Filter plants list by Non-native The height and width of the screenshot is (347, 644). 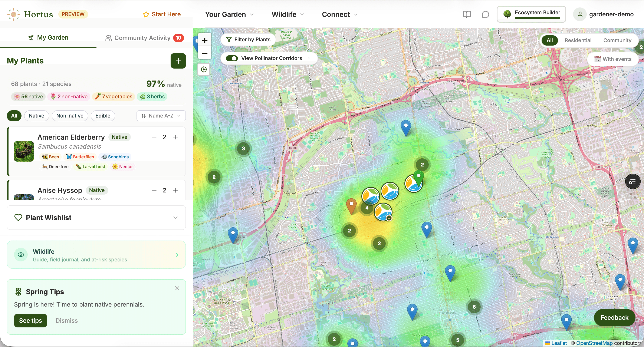click(x=70, y=116)
